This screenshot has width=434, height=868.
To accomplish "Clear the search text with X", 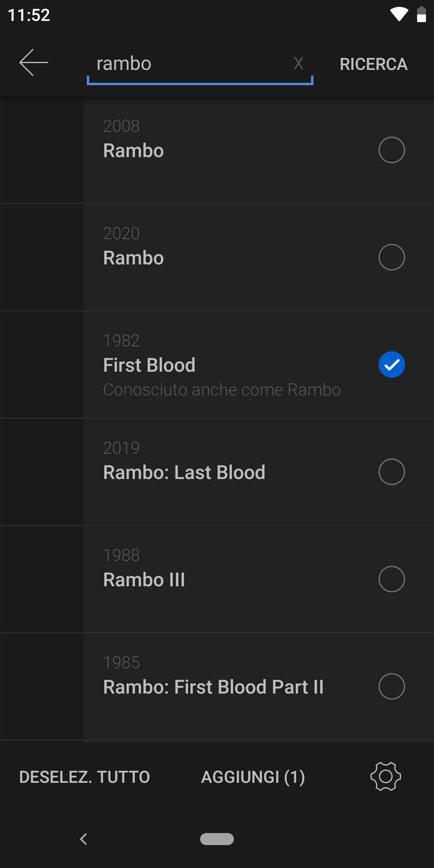I will click(298, 63).
